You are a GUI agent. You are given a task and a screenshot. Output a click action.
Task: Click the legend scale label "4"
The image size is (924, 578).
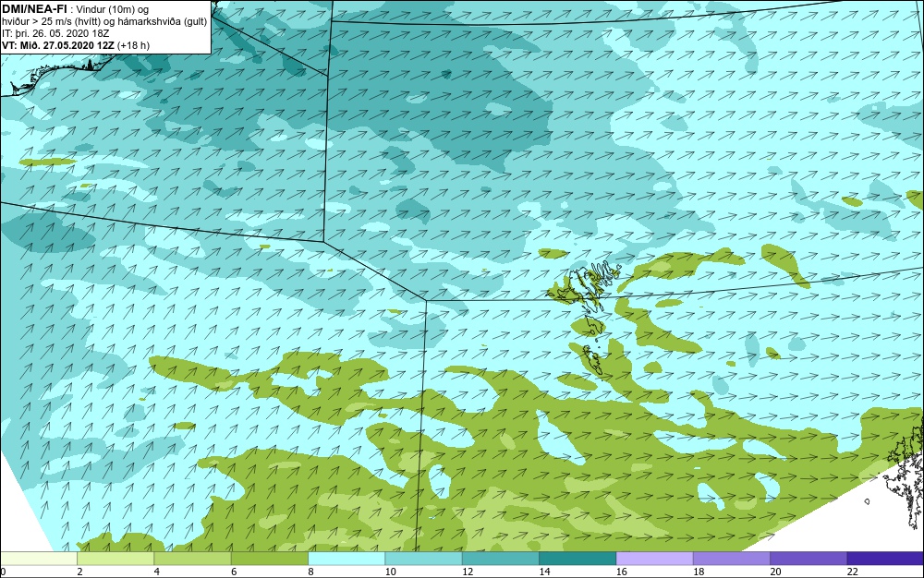click(157, 572)
